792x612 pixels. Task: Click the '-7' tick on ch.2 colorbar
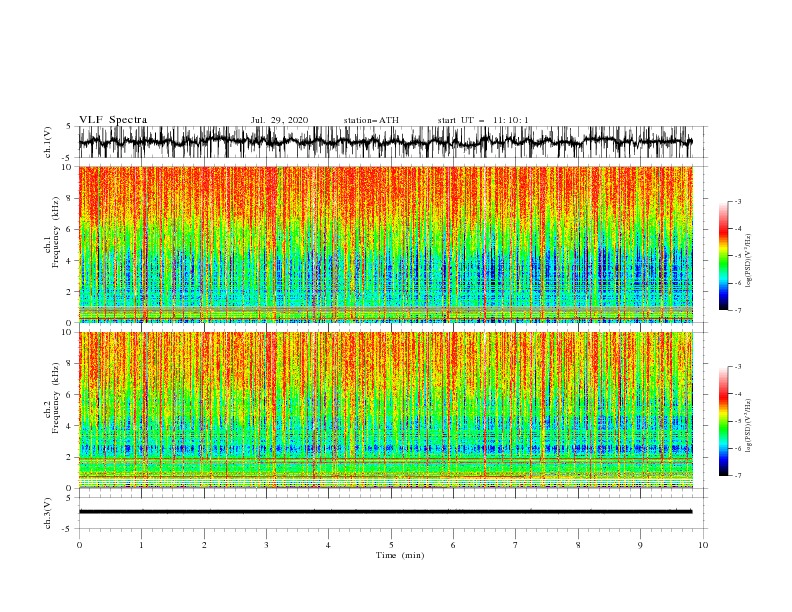tap(738, 475)
